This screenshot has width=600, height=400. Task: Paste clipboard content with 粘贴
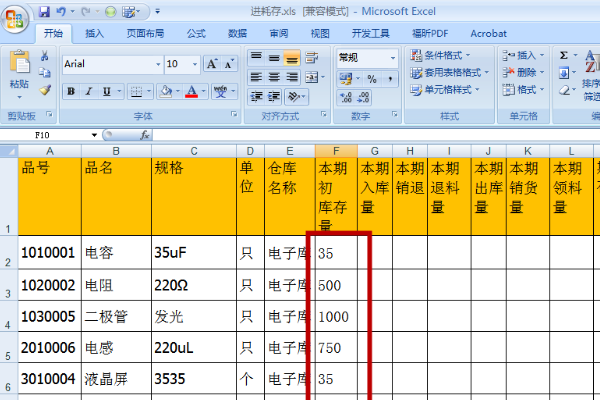[x=19, y=74]
